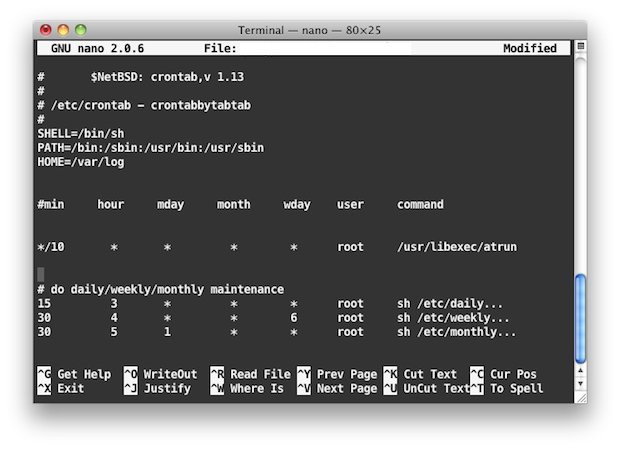The width and height of the screenshot is (620, 449).
Task: Click root in the weekly row
Action: coord(350,318)
